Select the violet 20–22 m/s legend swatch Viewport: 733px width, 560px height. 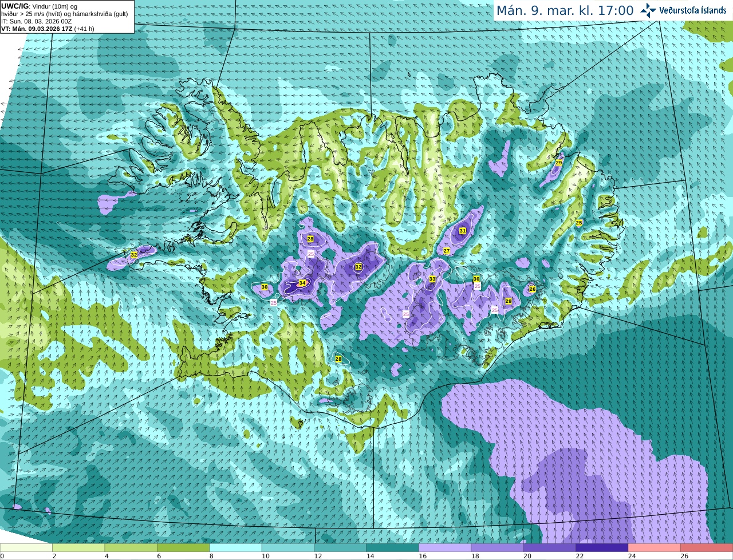click(x=550, y=547)
